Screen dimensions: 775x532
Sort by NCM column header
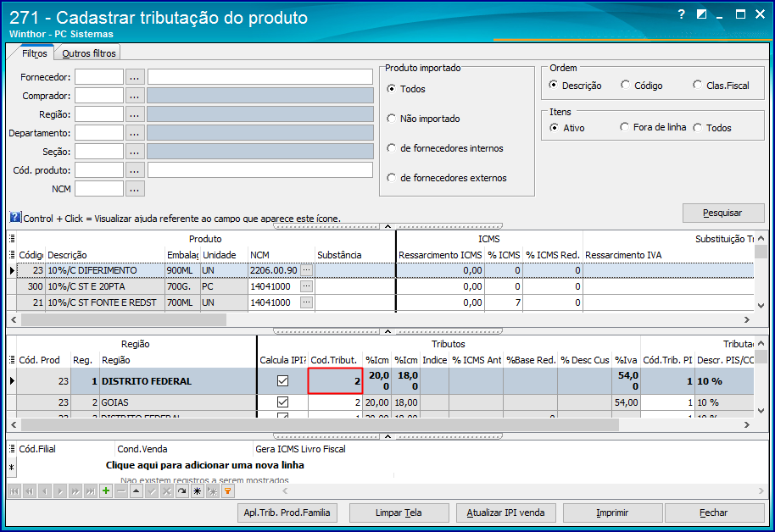pos(282,255)
